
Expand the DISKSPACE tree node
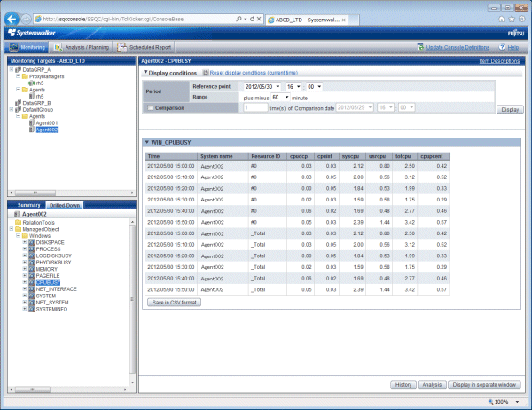click(x=25, y=242)
